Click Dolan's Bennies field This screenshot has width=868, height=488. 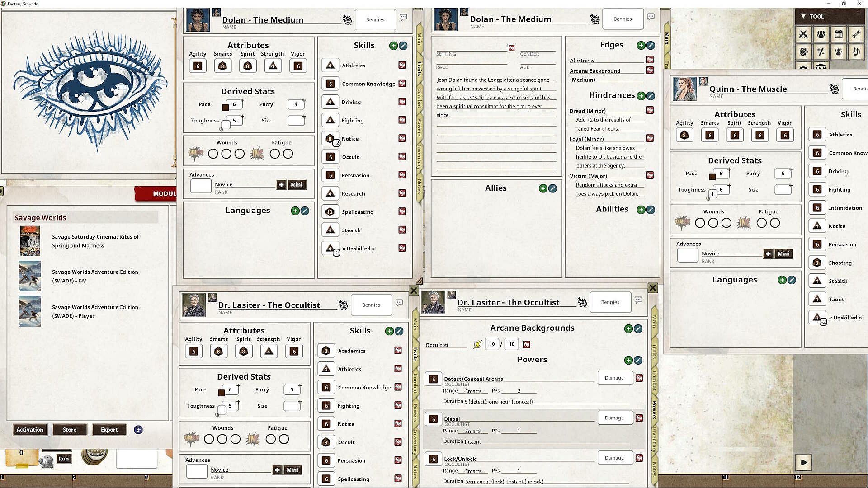pyautogui.click(x=375, y=19)
